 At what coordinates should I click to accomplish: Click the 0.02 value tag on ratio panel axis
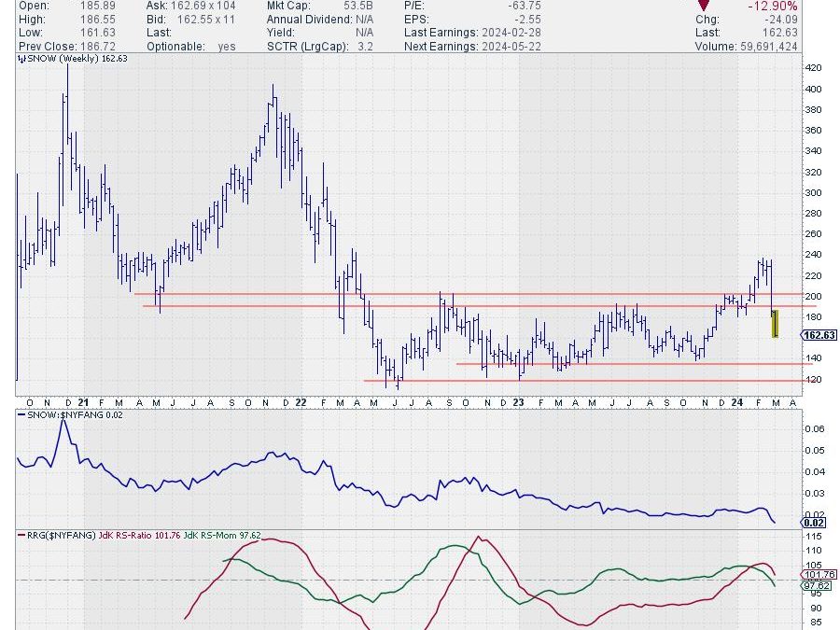coord(814,523)
